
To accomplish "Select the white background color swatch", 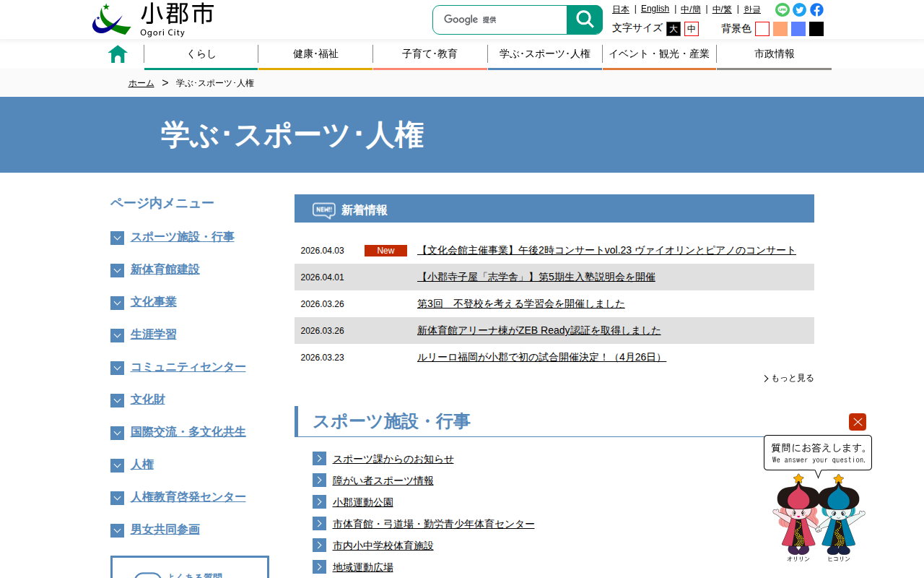I will tap(762, 29).
